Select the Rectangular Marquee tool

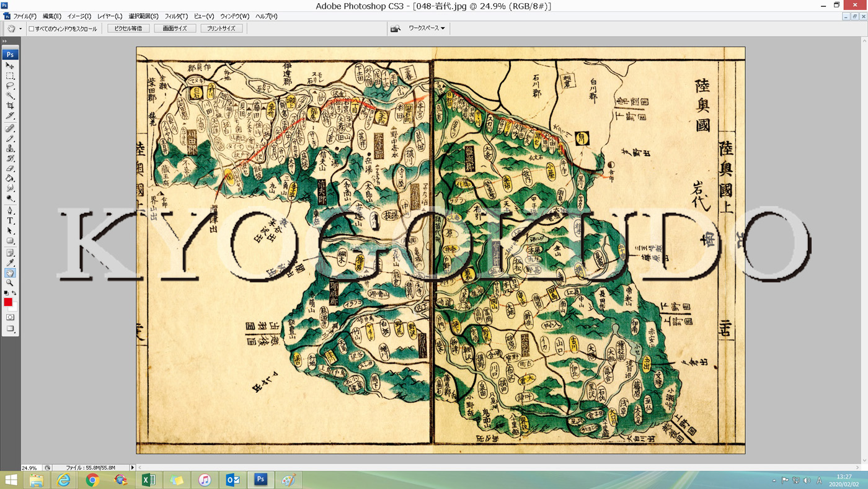pyautogui.click(x=10, y=76)
